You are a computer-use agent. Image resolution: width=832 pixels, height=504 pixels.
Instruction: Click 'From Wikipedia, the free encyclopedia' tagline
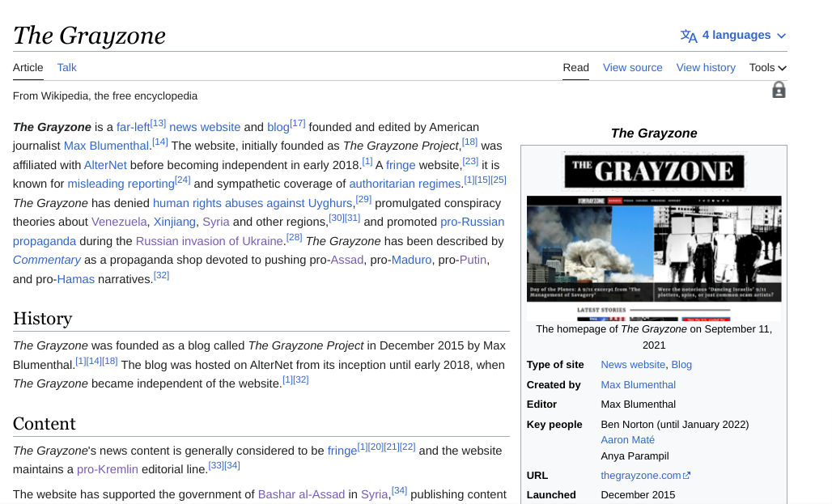[105, 96]
